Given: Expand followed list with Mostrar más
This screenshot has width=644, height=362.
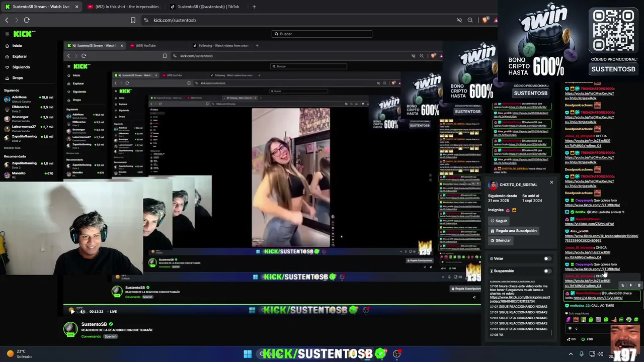Looking at the screenshot, I should tap(12, 148).
